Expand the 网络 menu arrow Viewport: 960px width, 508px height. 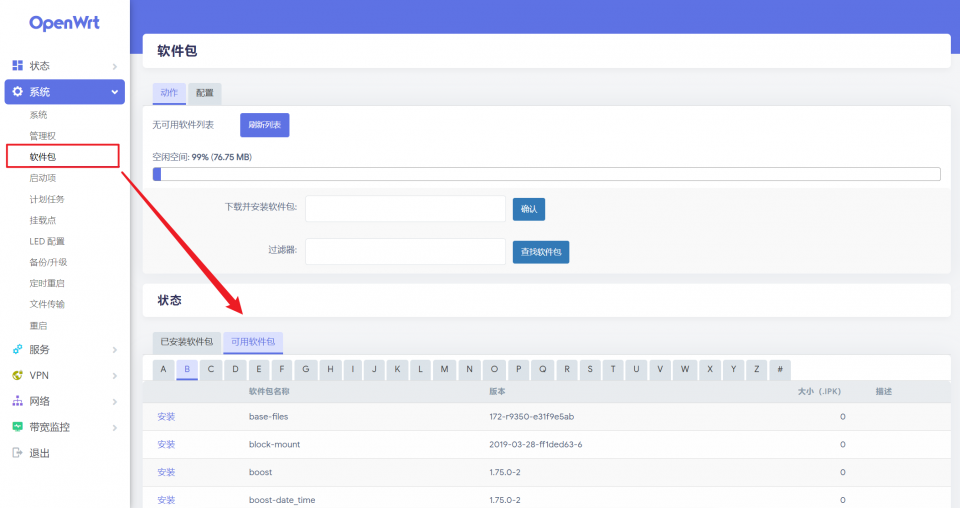point(115,402)
